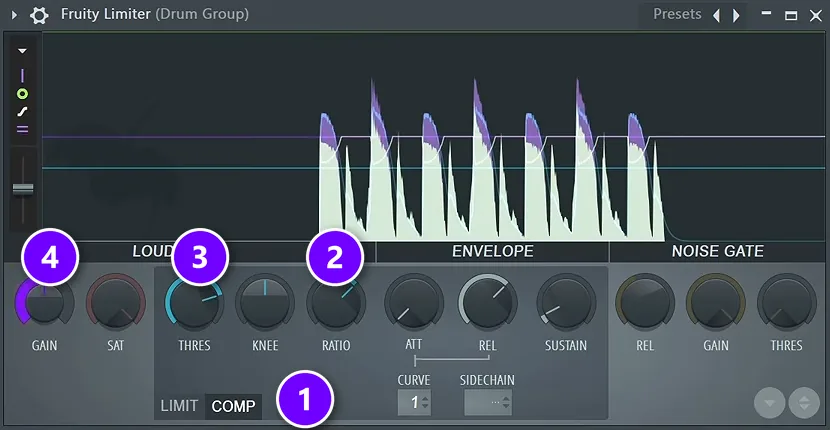The width and height of the screenshot is (830, 430).
Task: Click the loudness GAIN knob
Action: pyautogui.click(x=44, y=302)
